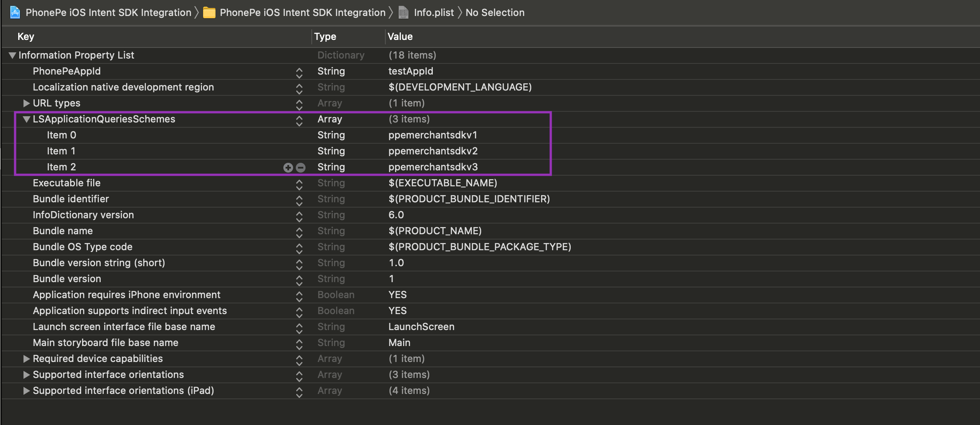Screen dimensions: 980x425
Task: Click the $(PRODUCT_NAME) value
Action: pos(435,231)
